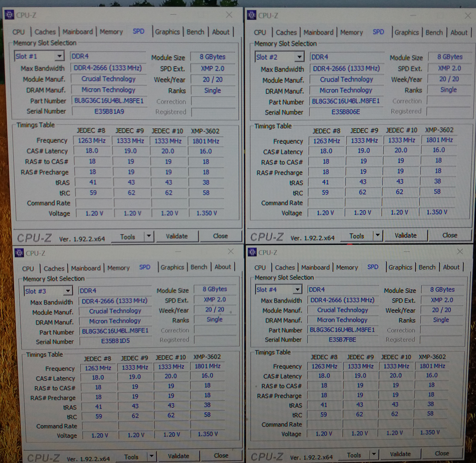This screenshot has height=463, width=476.
Task: Click Micron Technology in Slot #4 window
Action: pyautogui.click(x=342, y=320)
